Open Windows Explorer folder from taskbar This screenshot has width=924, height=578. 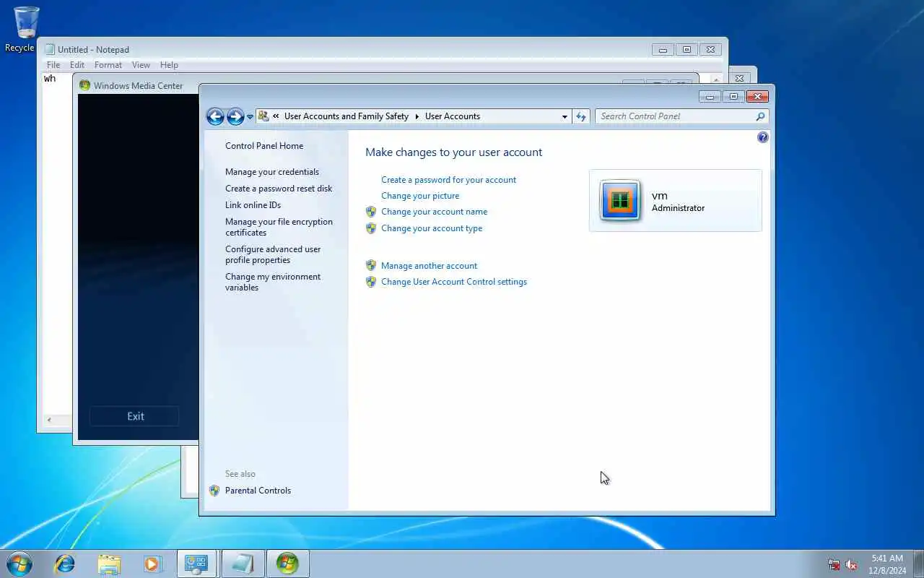click(x=109, y=564)
